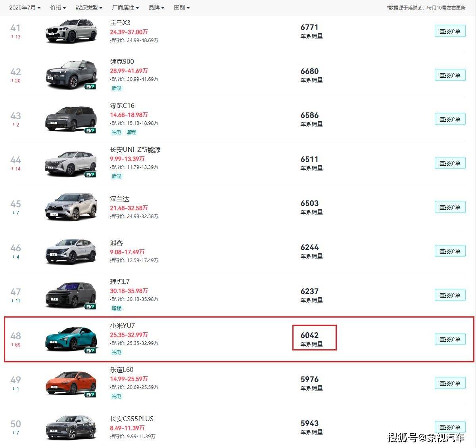Click 查报价单 button for 小米YU7
The height and width of the screenshot is (448, 476).
pyautogui.click(x=450, y=339)
